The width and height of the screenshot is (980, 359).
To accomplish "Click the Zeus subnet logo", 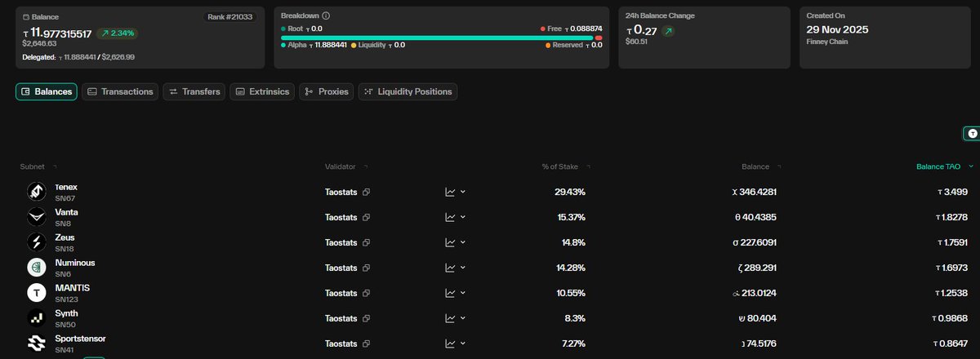I will [x=36, y=242].
